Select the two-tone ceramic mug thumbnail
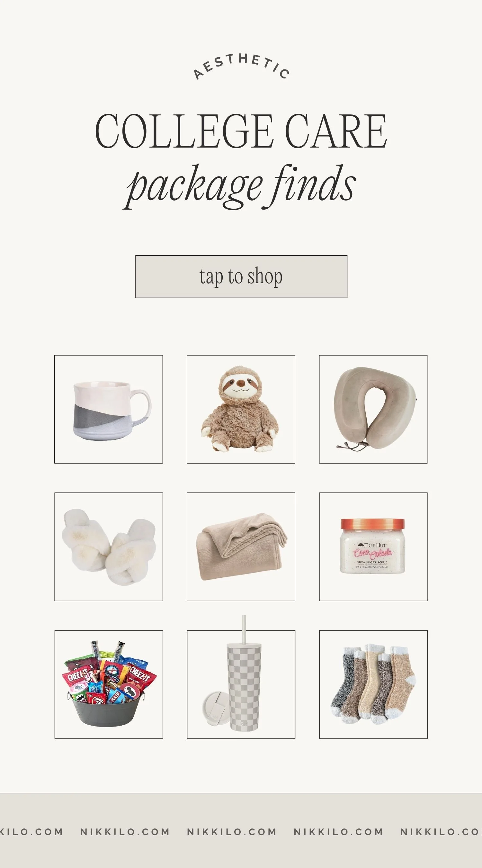482x868 pixels. (109, 409)
